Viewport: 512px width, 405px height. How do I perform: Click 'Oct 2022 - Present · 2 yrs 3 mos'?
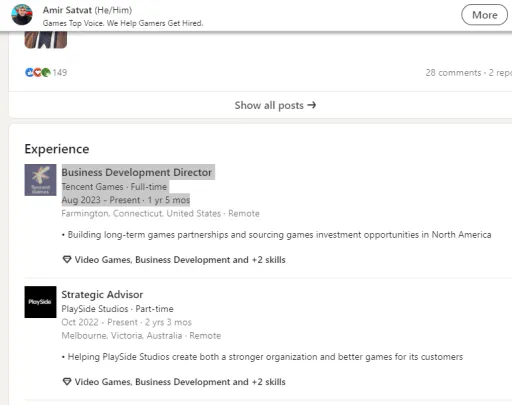(126, 322)
